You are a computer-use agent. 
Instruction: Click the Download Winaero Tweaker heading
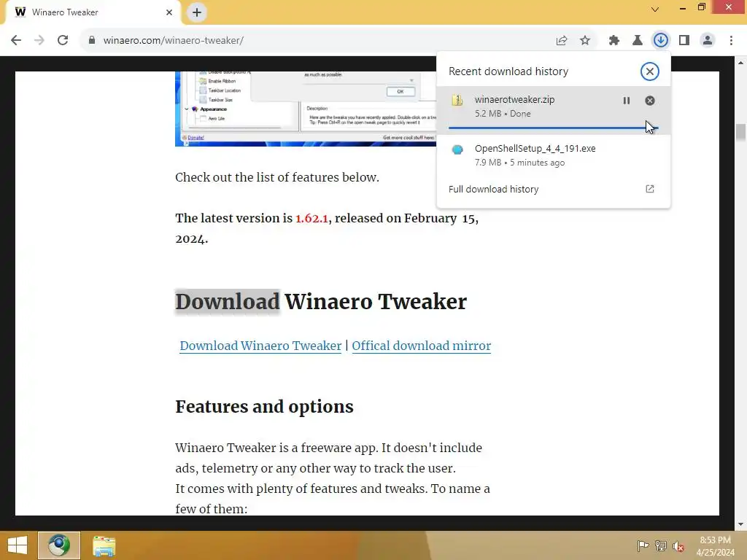pyautogui.click(x=321, y=301)
